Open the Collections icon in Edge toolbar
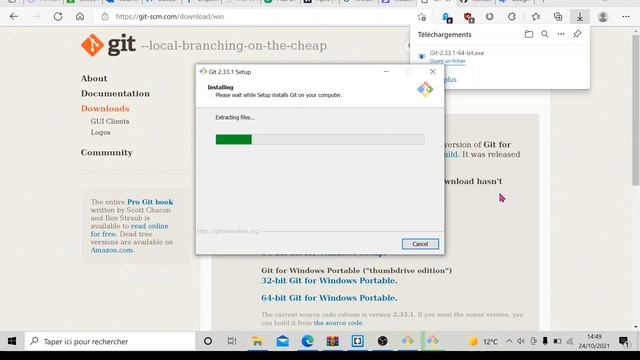640x360 pixels. (x=558, y=17)
